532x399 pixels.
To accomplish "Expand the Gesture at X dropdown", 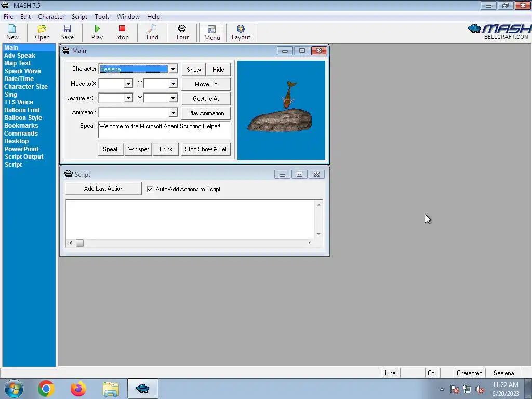I will (x=128, y=98).
